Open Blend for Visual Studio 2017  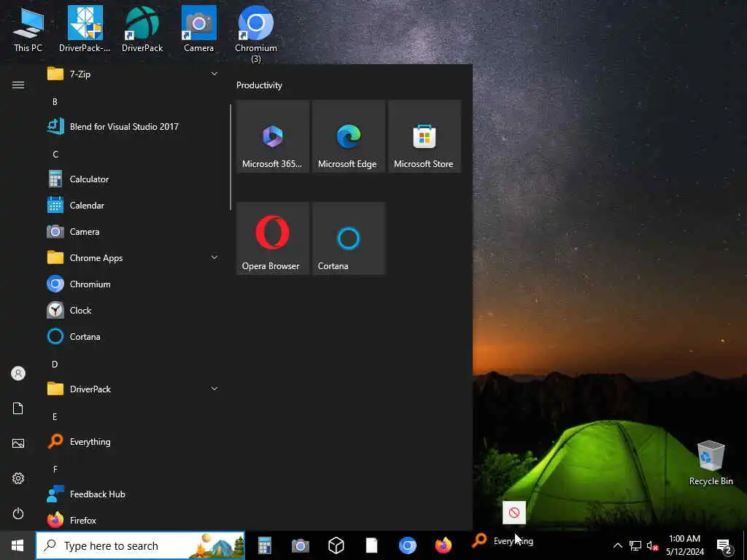click(133, 127)
